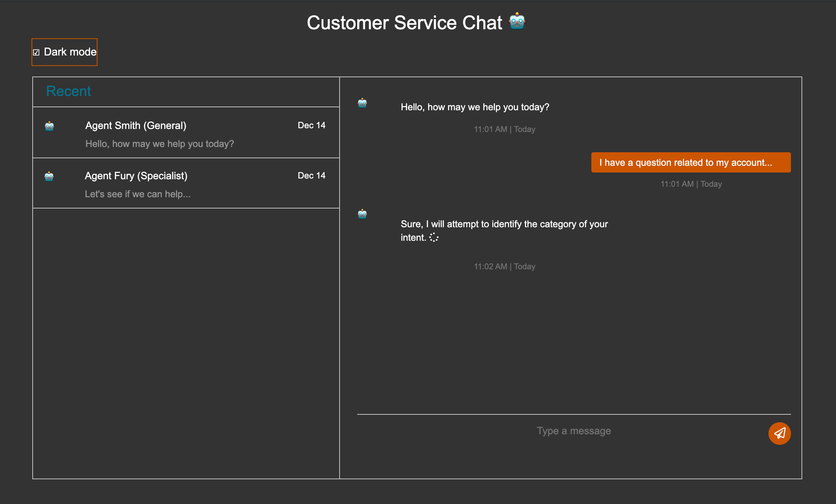This screenshot has width=836, height=504.
Task: Click the orange 'I have a question' bubble
Action: coord(691,162)
